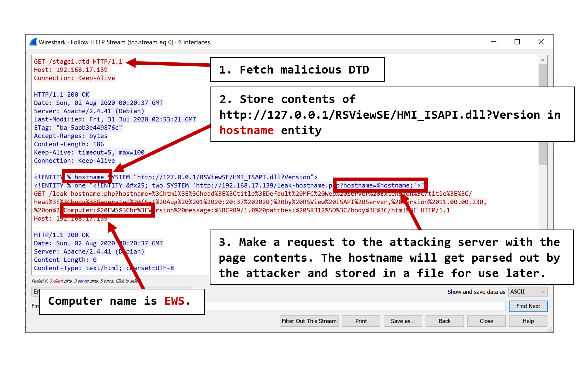
Task: Click the Wireshark shark fin title icon
Action: pos(33,42)
